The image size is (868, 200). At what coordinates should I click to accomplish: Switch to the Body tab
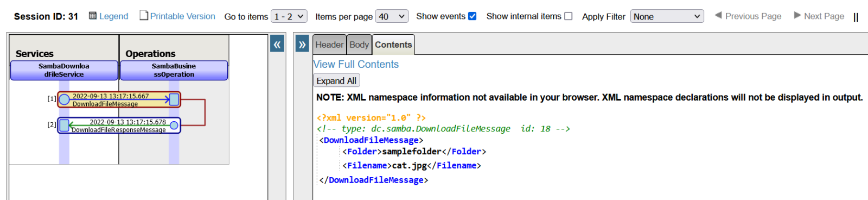pos(359,45)
